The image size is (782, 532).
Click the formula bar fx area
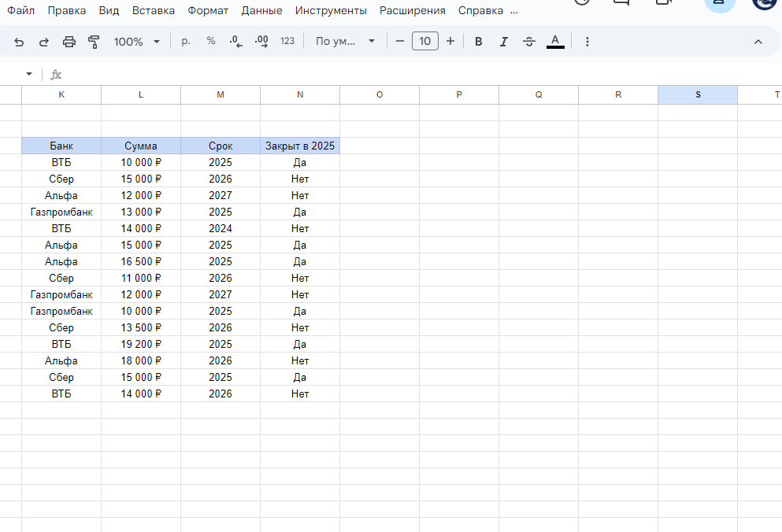(x=56, y=75)
